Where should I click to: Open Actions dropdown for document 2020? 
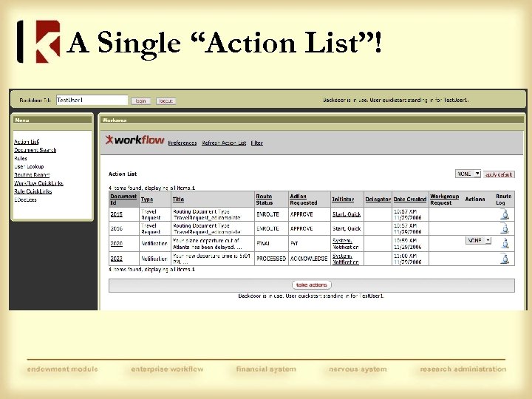478,240
